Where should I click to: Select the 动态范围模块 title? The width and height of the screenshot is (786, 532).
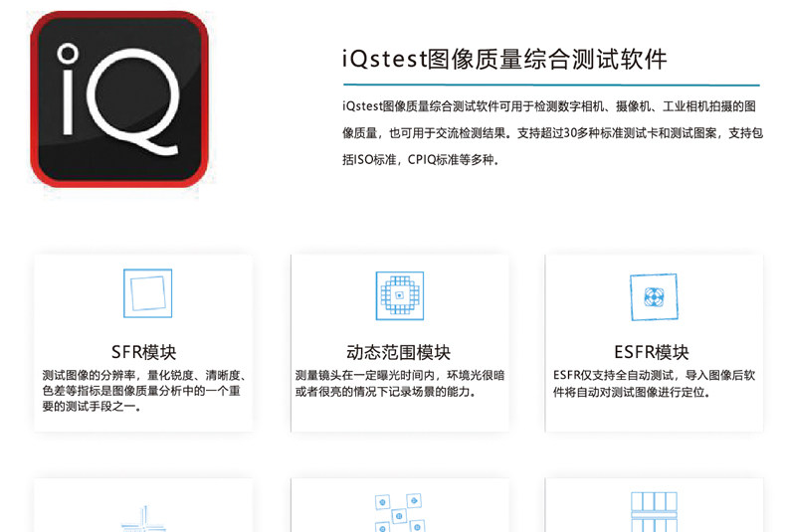coord(399,352)
